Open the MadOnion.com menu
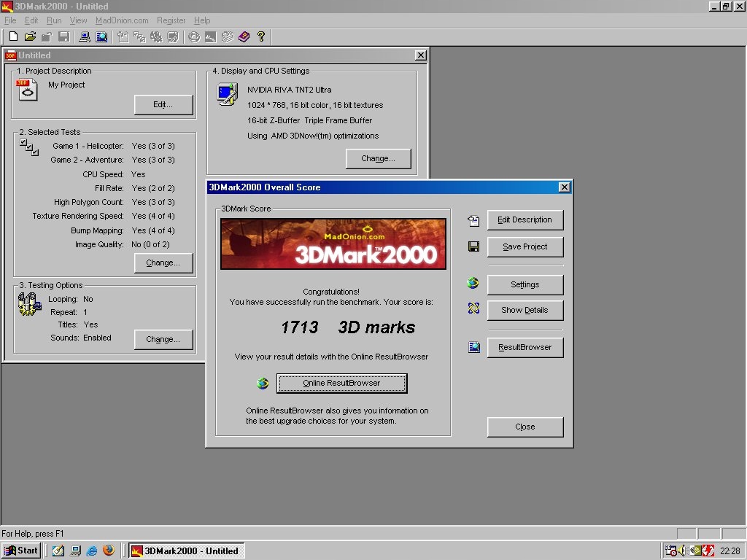This screenshot has width=747, height=560. (122, 20)
